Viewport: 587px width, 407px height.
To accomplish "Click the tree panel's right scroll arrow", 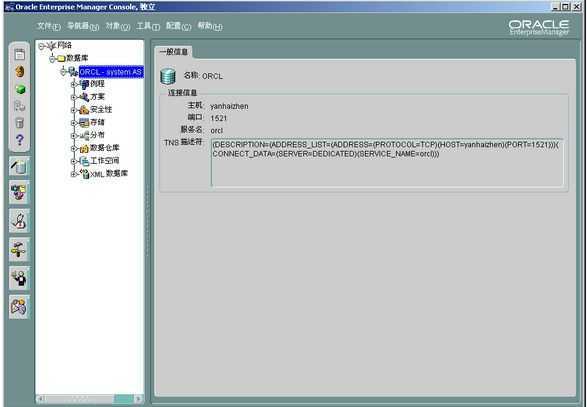I will click(x=139, y=399).
